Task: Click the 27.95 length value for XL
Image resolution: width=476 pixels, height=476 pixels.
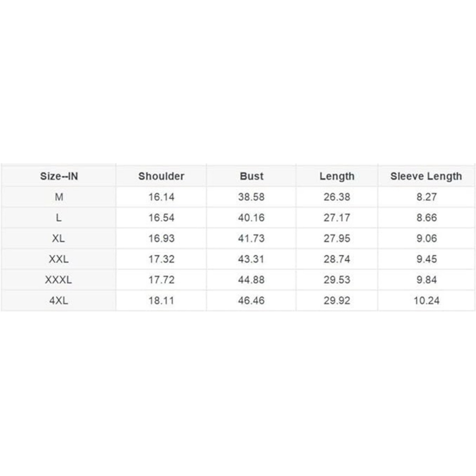Action: (x=337, y=238)
